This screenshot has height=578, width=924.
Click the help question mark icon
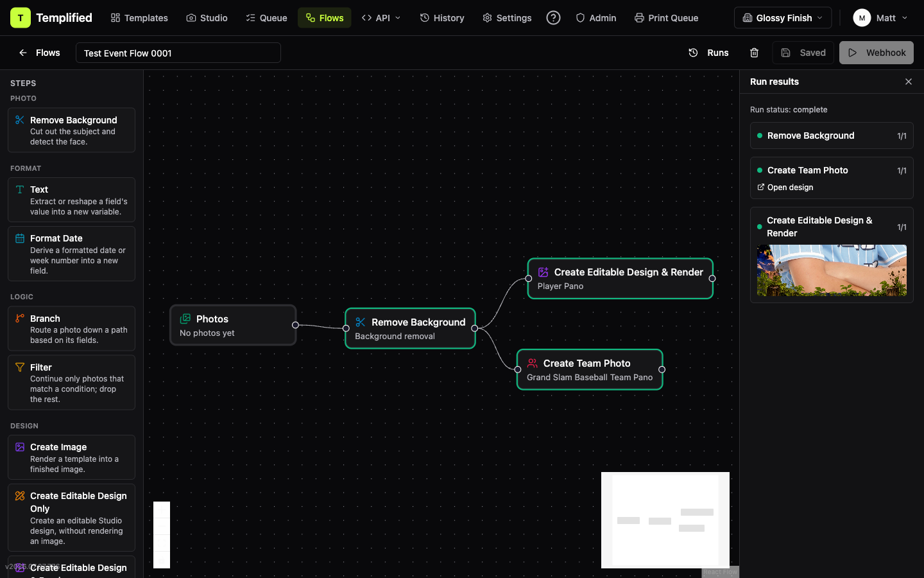[x=553, y=18]
